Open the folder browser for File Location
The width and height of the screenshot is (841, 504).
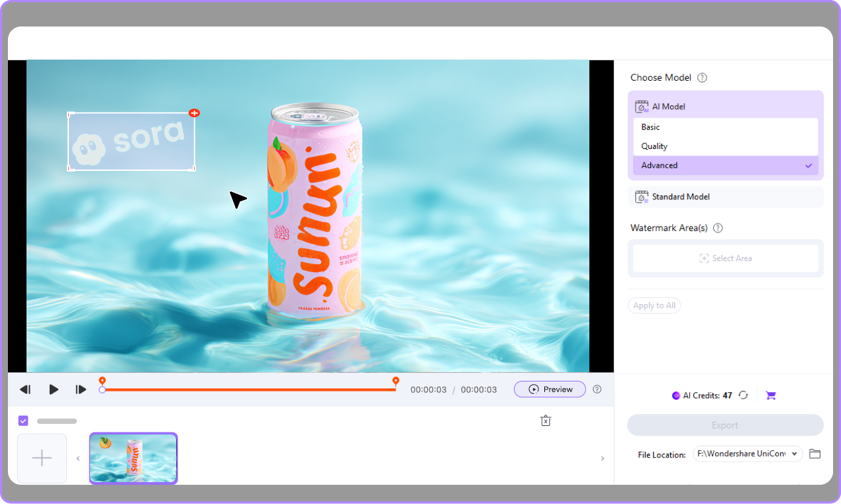click(815, 454)
